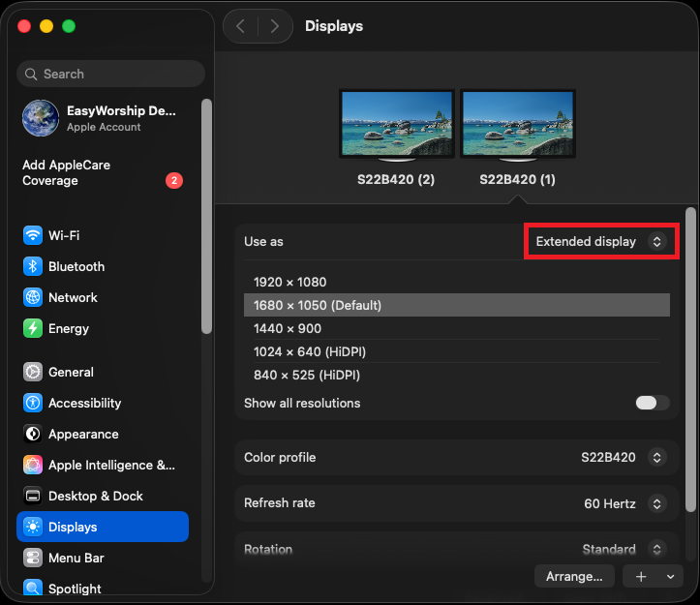Click the Arrange... button

(x=574, y=576)
